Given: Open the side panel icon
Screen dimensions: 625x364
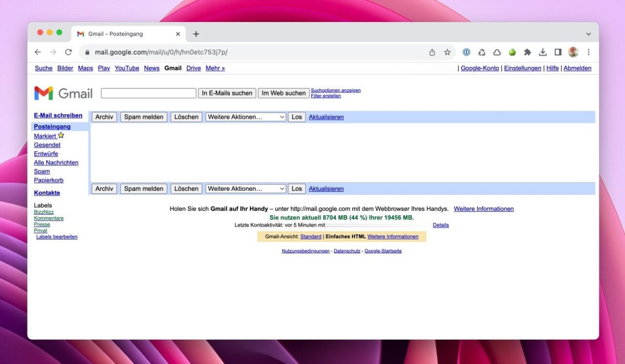Looking at the screenshot, I should tap(558, 52).
